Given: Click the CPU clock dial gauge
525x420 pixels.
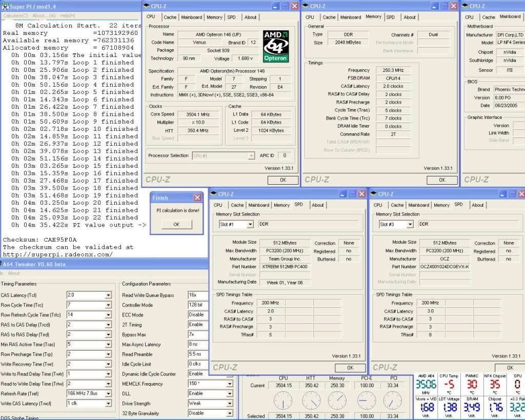Looking at the screenshot, I should point(283,401).
